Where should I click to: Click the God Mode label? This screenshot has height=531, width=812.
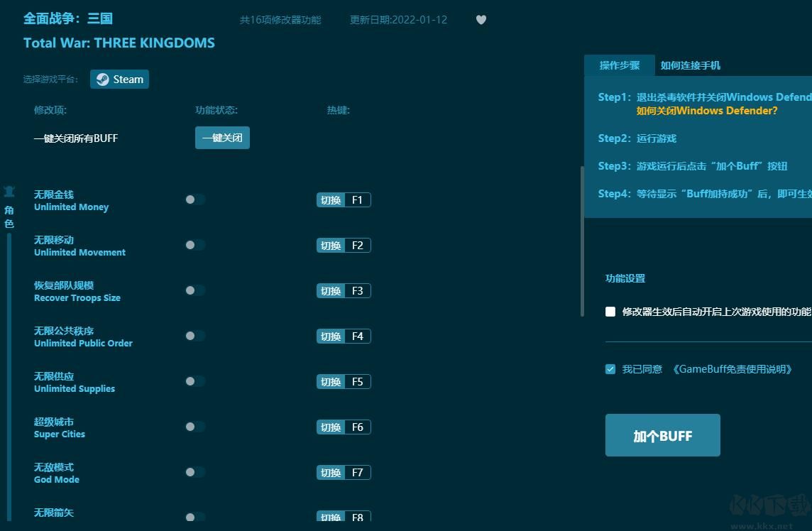[57, 479]
